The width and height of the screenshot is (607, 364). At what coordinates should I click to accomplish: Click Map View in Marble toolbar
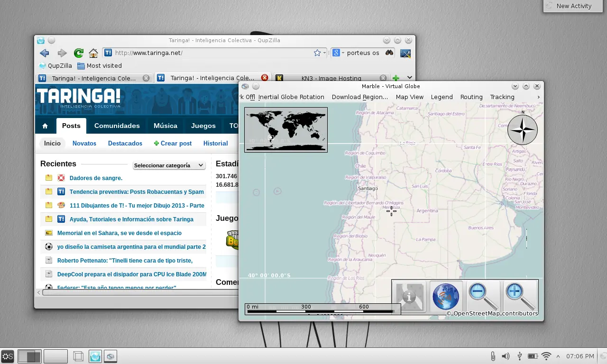click(410, 97)
